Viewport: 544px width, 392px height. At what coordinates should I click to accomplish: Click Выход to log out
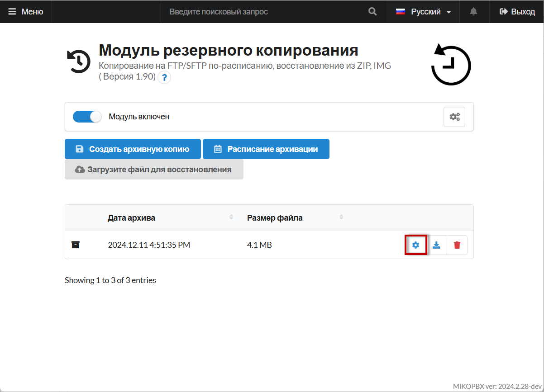tap(517, 12)
